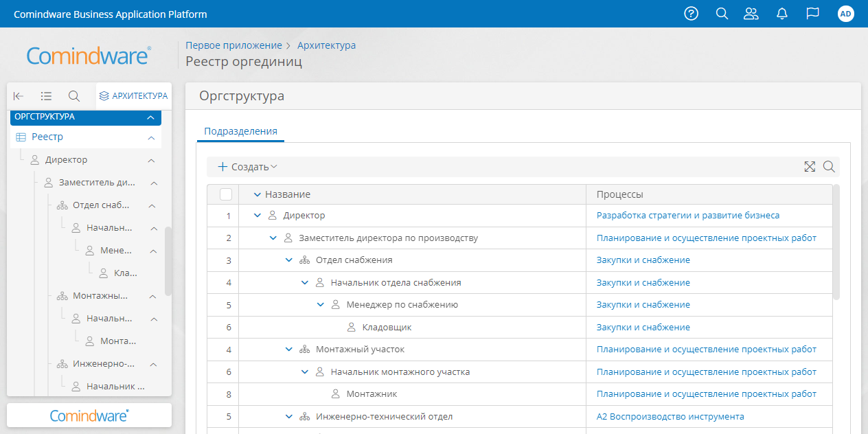Sort by Процессы column header
This screenshot has width=868, height=434.
coord(619,195)
